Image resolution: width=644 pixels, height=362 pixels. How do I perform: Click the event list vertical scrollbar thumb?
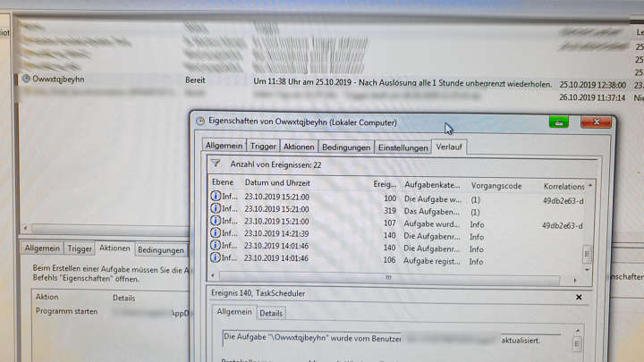tap(587, 254)
